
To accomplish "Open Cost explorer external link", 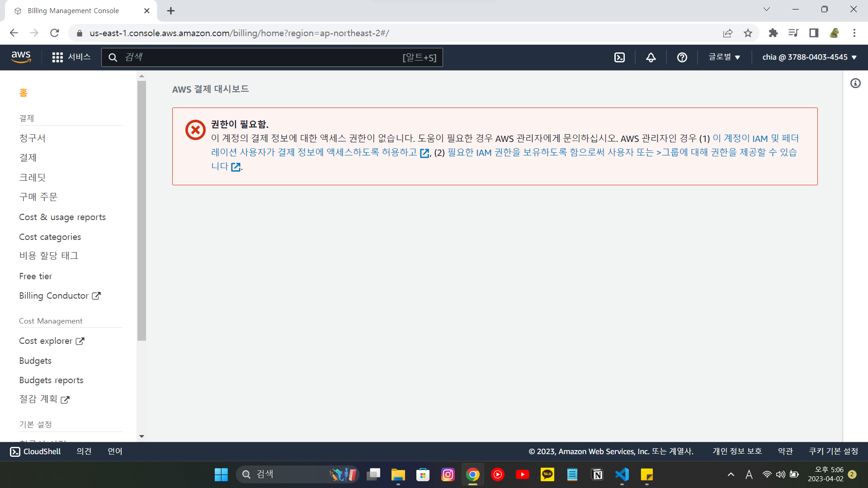I will tap(52, 341).
